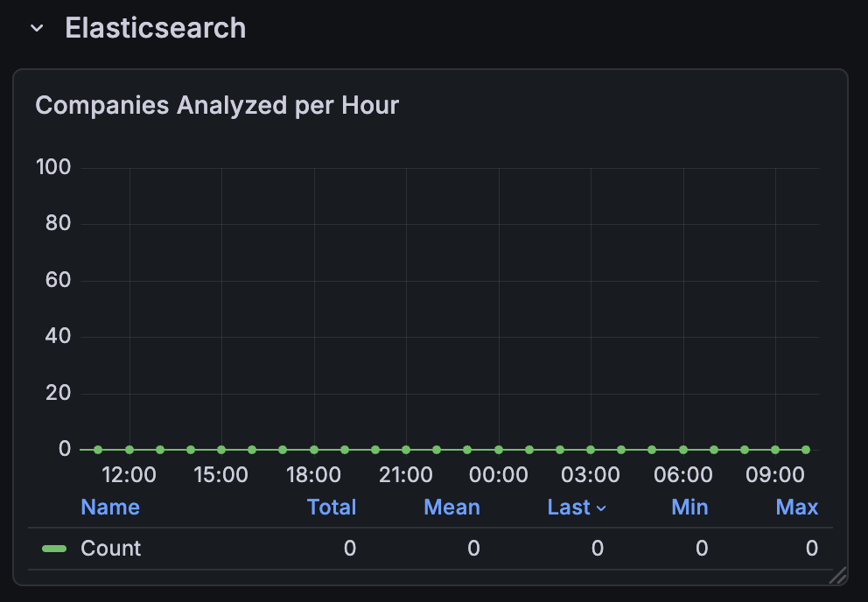Click the green Count series color swatch

[54, 549]
